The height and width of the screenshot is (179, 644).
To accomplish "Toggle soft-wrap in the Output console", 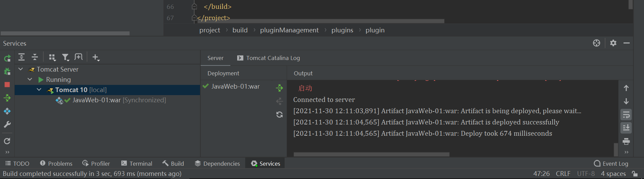I will coord(626,115).
